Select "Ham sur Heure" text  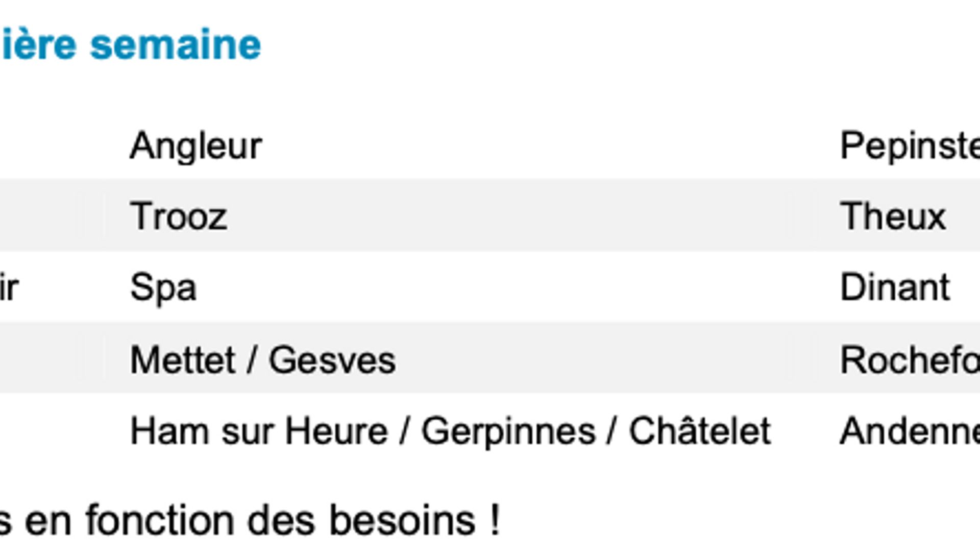pyautogui.click(x=259, y=432)
